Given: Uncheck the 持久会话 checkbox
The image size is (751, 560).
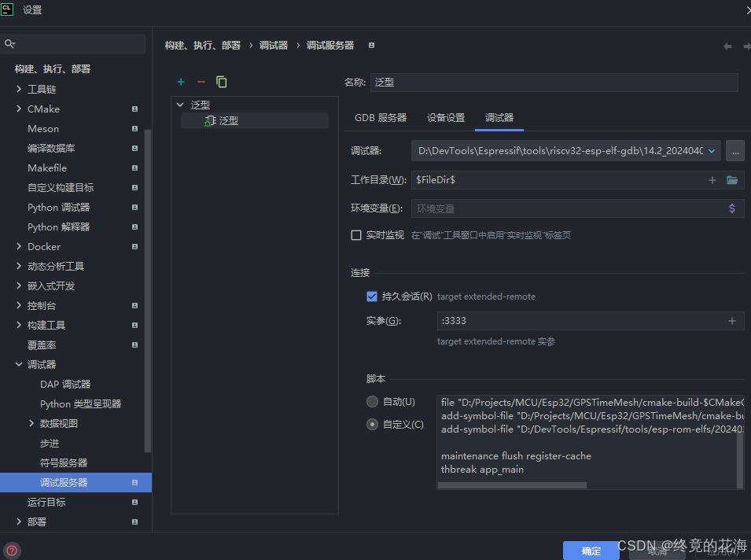Looking at the screenshot, I should 372,297.
